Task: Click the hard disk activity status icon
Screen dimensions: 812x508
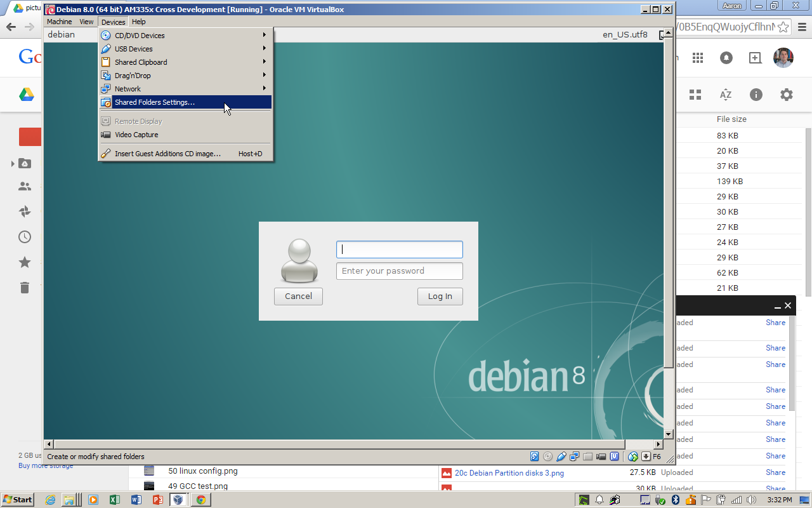Action: (534, 456)
